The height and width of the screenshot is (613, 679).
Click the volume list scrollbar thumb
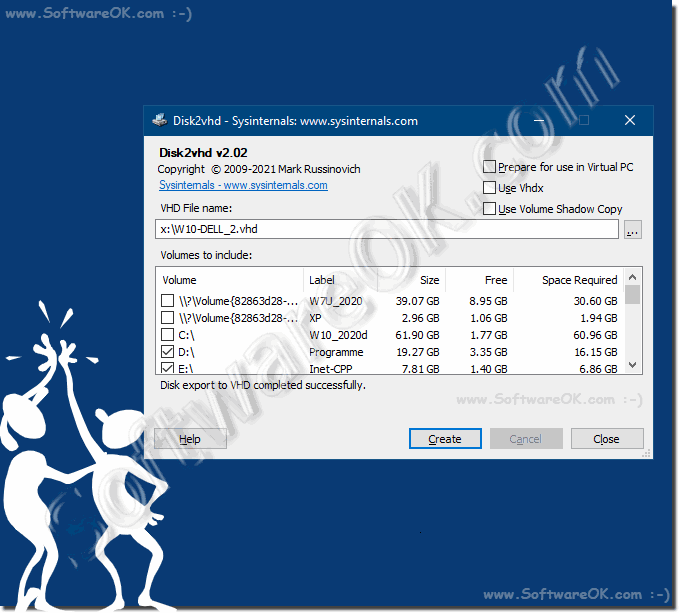tap(632, 294)
